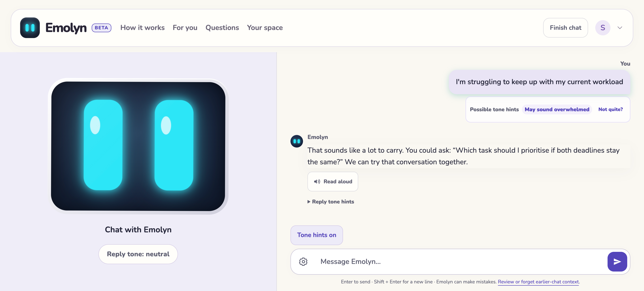The width and height of the screenshot is (644, 291).
Task: Focus the Message Emolyn input field
Action: (x=460, y=261)
